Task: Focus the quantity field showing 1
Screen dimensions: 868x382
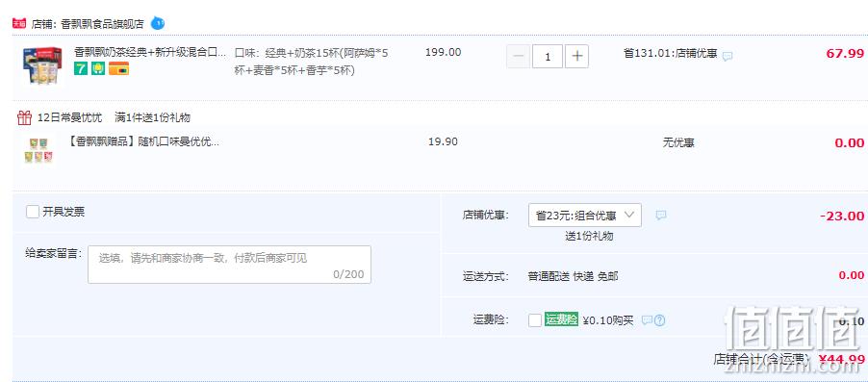Action: coord(548,57)
